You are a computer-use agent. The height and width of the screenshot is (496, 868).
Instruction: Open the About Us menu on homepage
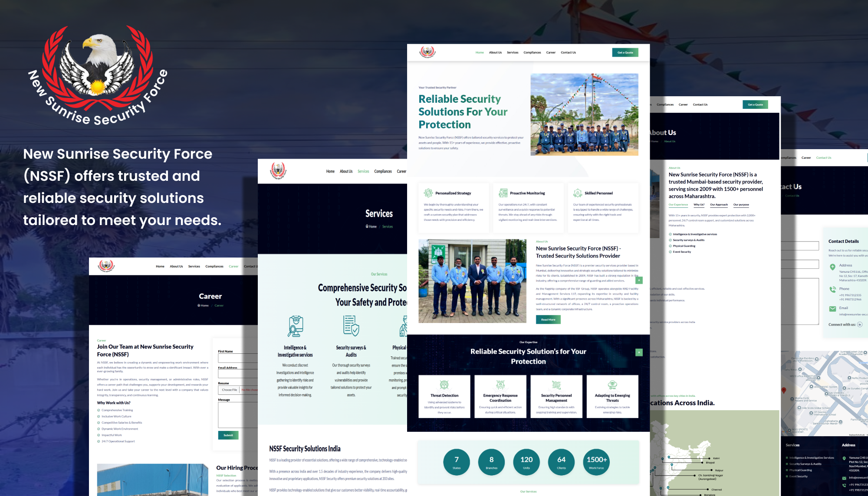coord(495,52)
